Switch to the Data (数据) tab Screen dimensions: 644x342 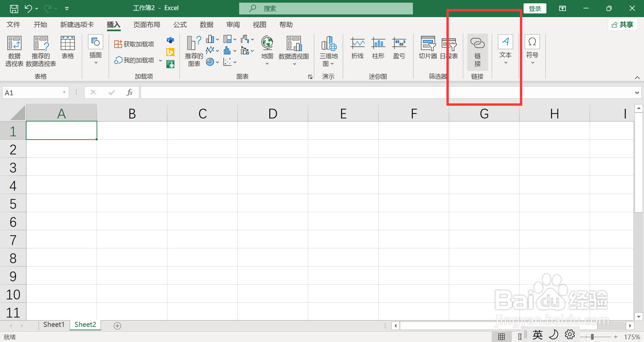(x=207, y=25)
